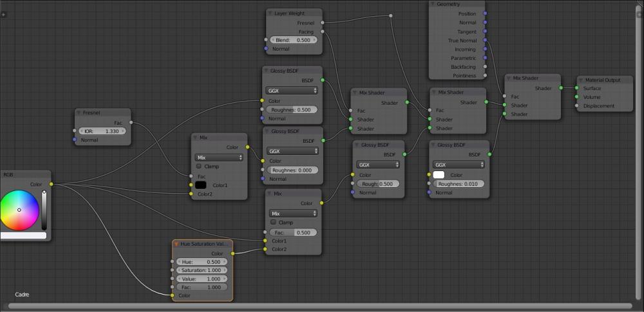Screen dimensions: 644x312
Task: Click the Surface input socket on Material Output
Action: point(576,88)
